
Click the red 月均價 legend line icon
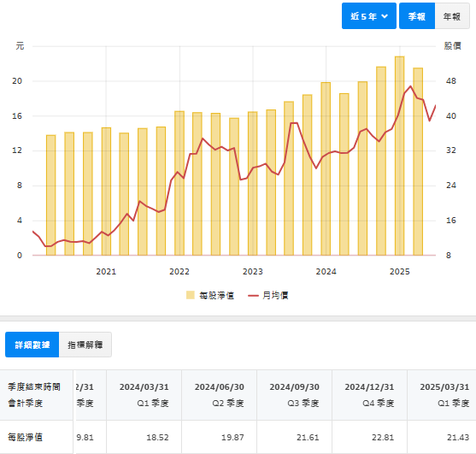253,295
